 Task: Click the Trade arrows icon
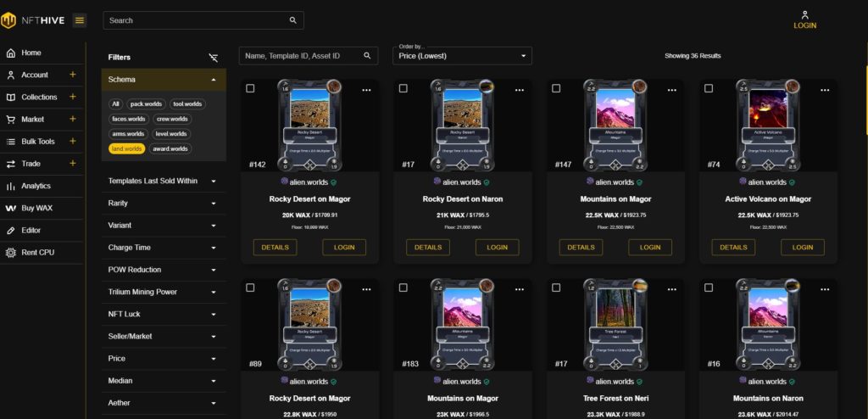10,164
